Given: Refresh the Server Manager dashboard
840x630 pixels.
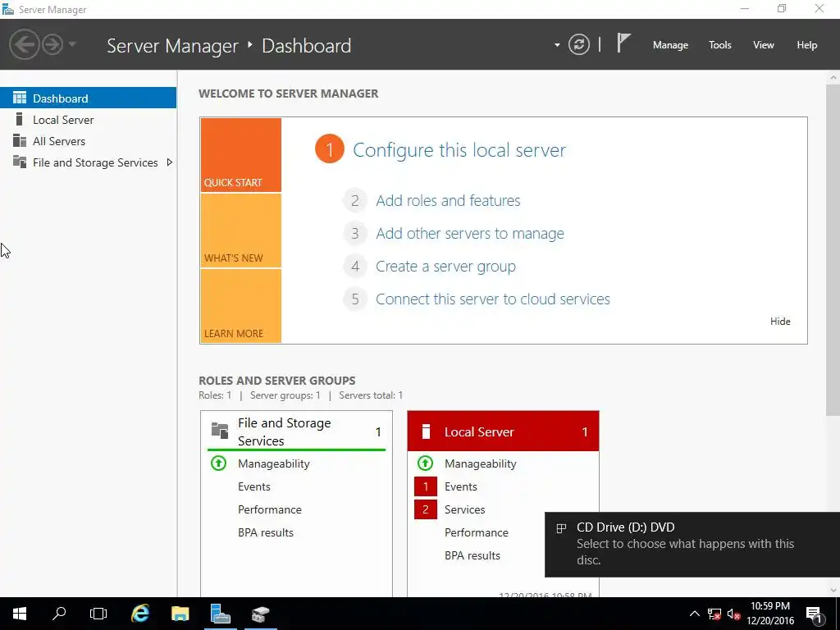Looking at the screenshot, I should [x=579, y=44].
